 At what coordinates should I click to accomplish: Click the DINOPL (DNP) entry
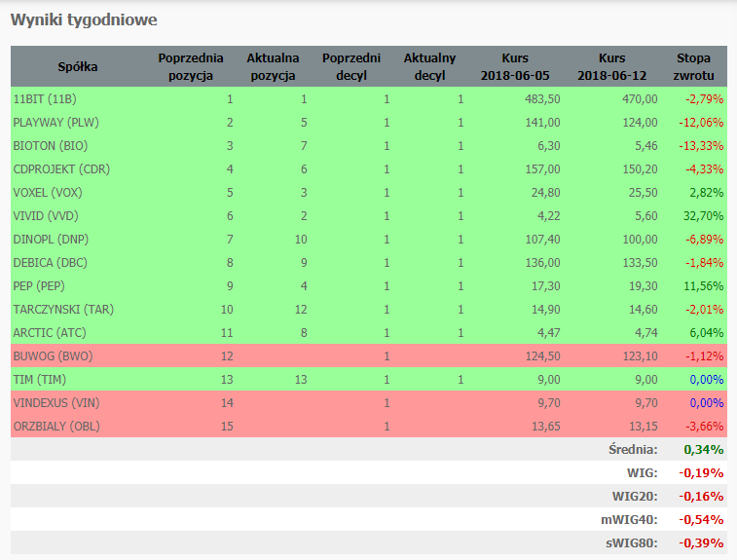[x=53, y=239]
